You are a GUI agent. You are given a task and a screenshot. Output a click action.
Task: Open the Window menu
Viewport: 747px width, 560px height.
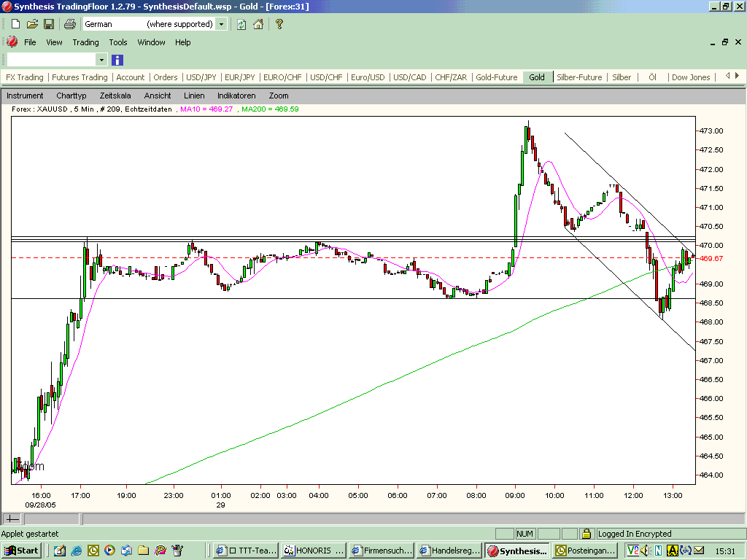tap(152, 42)
